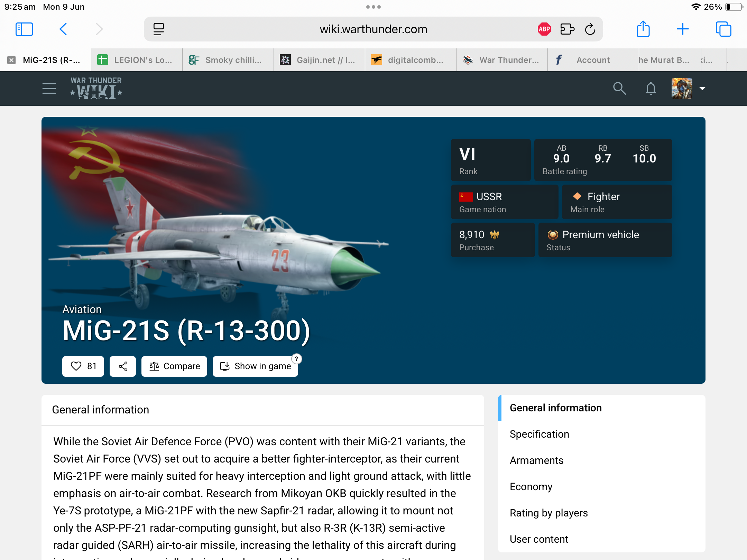Click the General information heading
747x560 pixels.
click(x=100, y=410)
